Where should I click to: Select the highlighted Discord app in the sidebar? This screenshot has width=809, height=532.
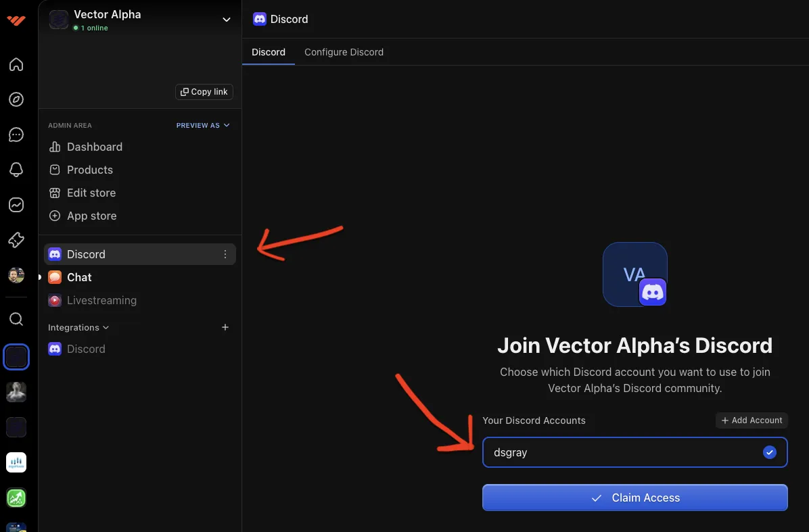(139, 254)
